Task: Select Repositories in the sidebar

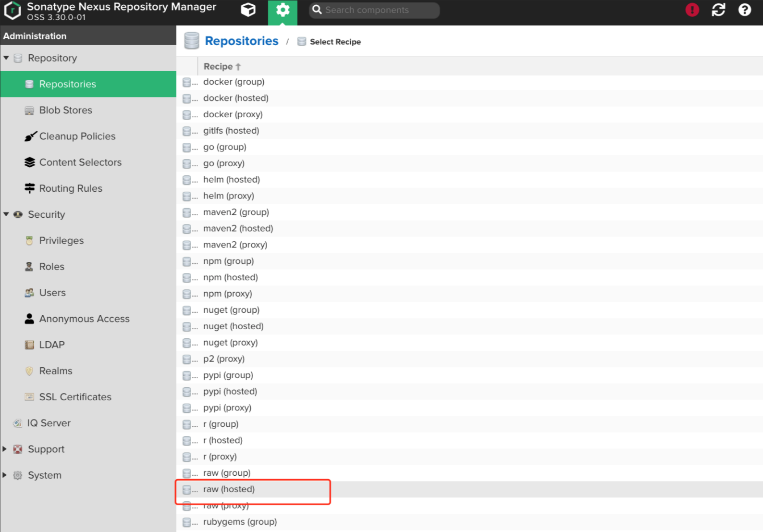Action: click(88, 84)
